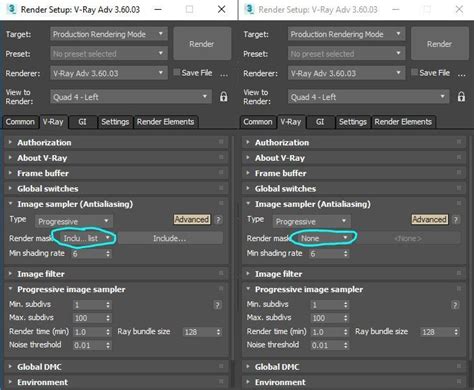Open Render Elements tab in right window

coord(403,122)
